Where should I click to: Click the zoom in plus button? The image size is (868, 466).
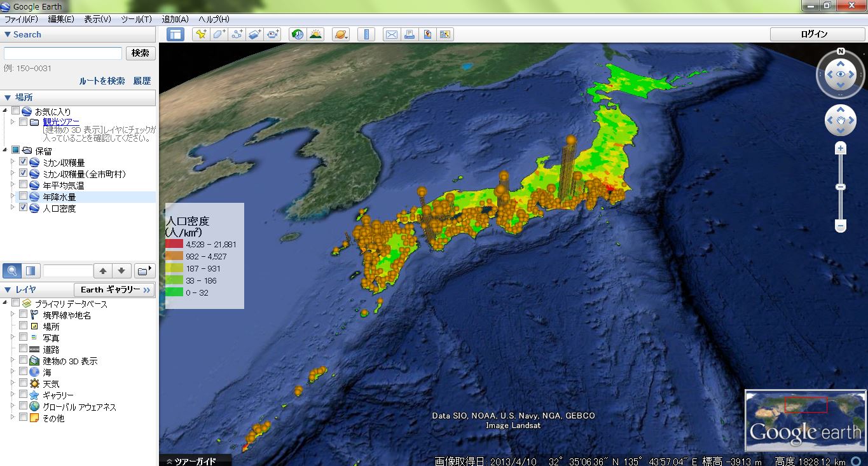tap(841, 149)
